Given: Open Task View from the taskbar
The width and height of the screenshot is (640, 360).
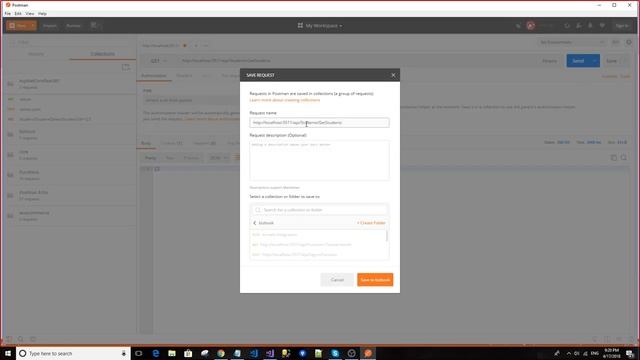Looking at the screenshot, I should click(138, 353).
